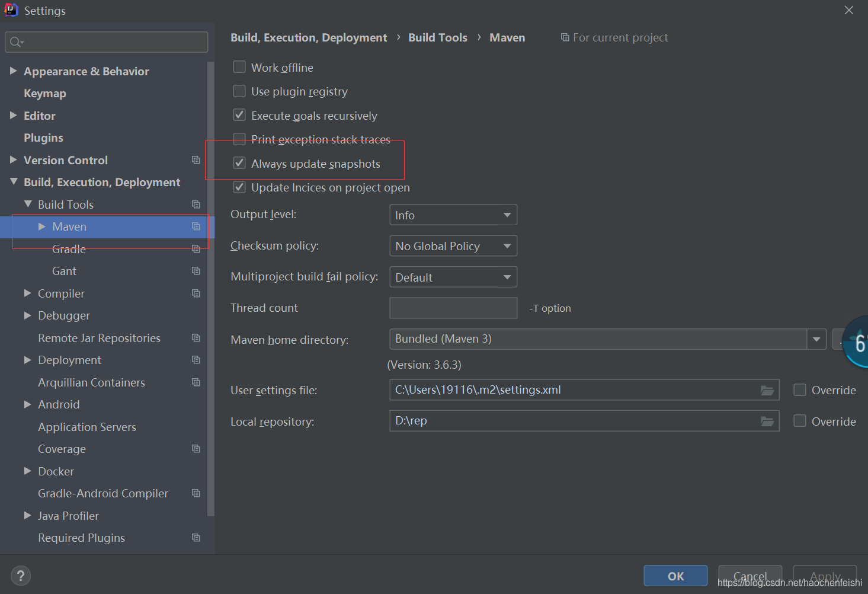Click the project-level icon beside Version Control

click(196, 160)
